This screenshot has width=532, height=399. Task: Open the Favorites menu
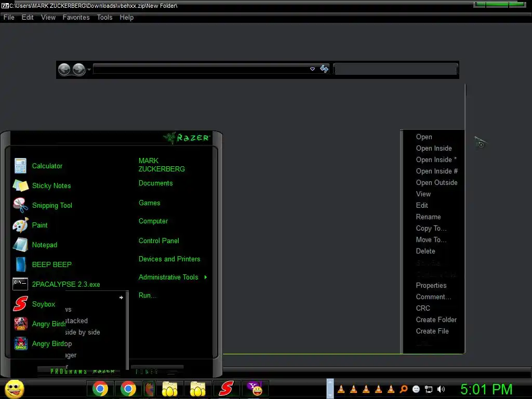(x=76, y=17)
